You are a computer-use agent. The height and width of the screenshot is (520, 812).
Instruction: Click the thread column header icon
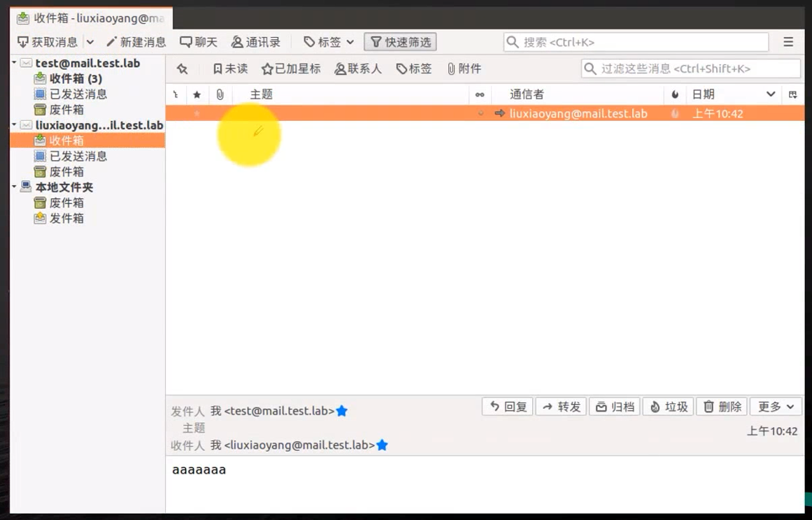(x=176, y=94)
